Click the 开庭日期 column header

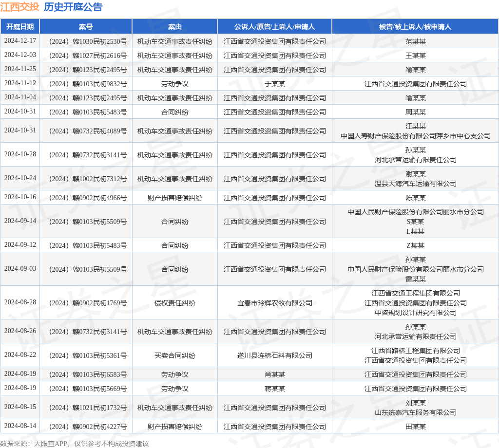pyautogui.click(x=20, y=27)
